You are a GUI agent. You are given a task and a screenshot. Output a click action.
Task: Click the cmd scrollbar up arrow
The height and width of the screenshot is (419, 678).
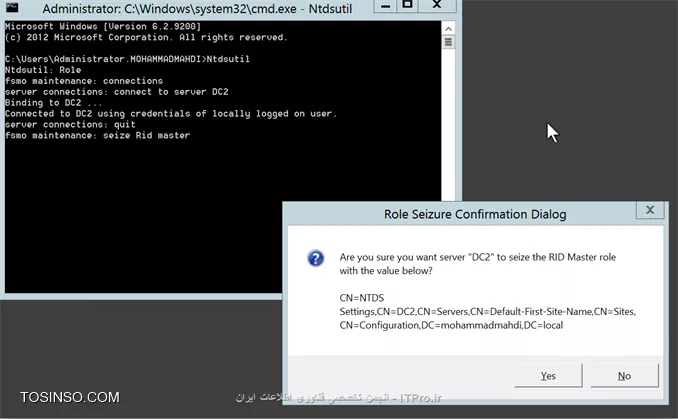448,29
